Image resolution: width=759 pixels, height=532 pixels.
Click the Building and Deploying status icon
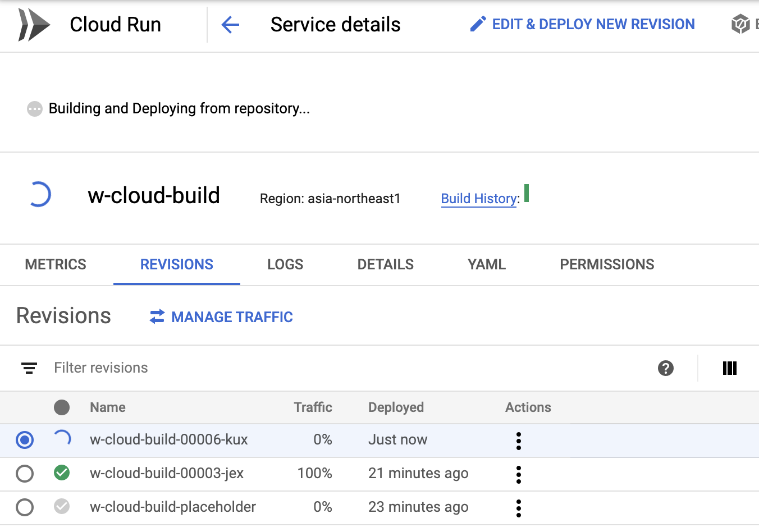(35, 109)
